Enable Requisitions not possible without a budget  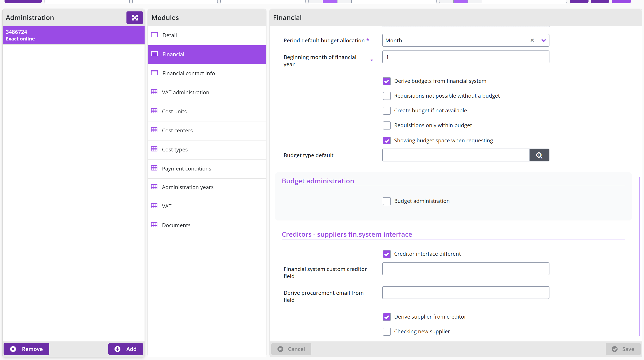click(x=387, y=96)
